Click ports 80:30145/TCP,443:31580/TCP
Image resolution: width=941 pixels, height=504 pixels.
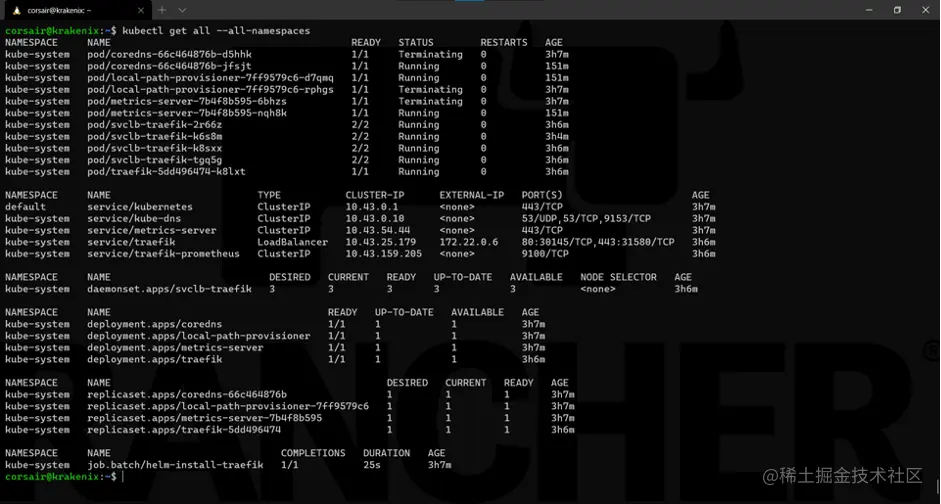[598, 242]
